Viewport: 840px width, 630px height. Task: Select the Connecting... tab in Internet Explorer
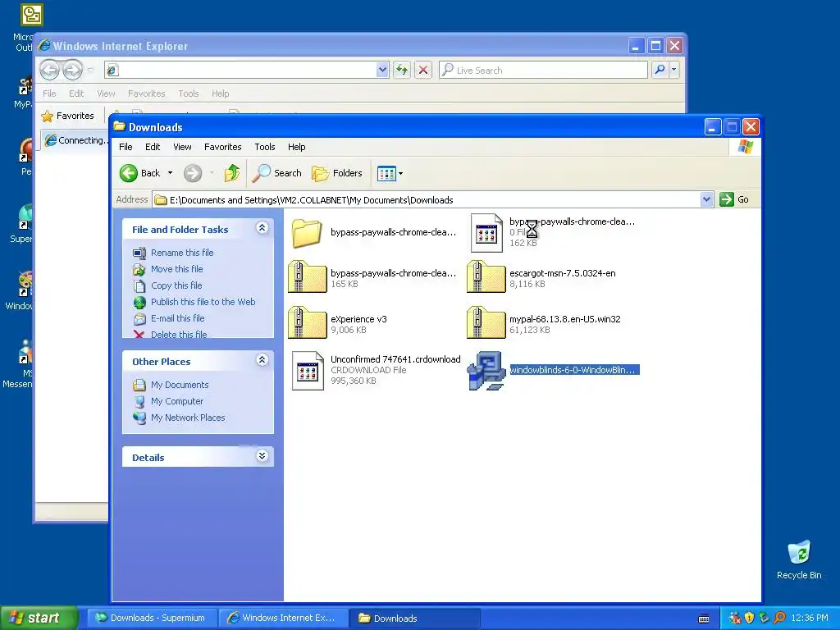coord(76,140)
